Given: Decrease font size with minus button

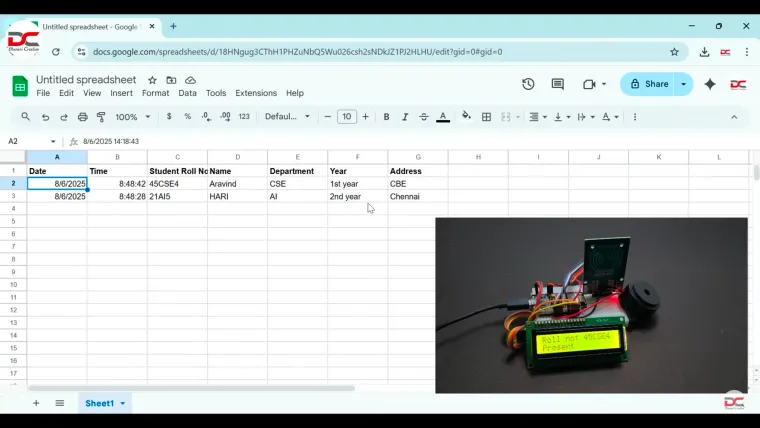Looking at the screenshot, I should [328, 116].
